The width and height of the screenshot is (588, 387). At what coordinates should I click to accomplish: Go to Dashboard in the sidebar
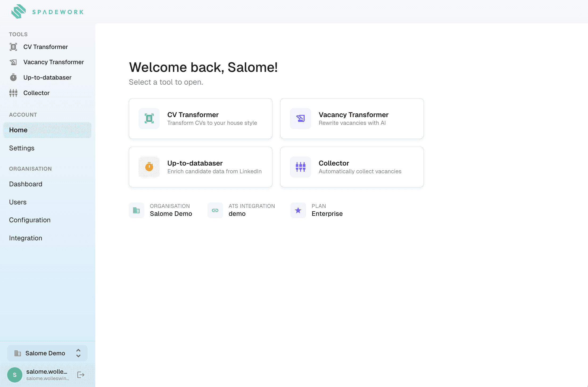coord(26,184)
